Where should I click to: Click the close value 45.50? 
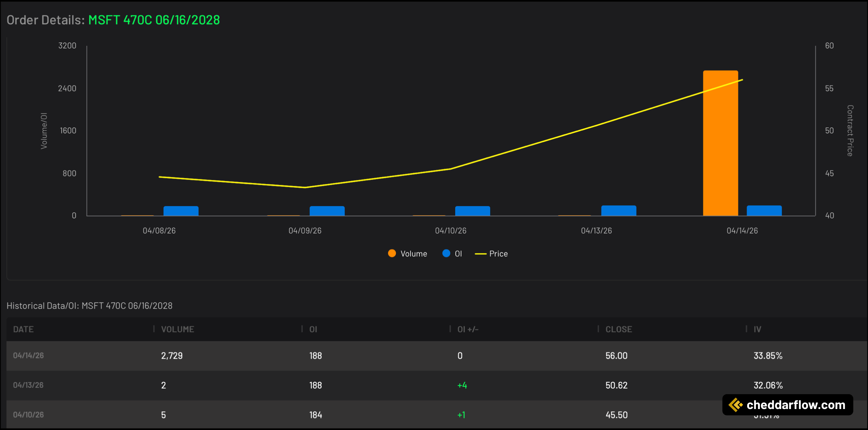point(616,415)
